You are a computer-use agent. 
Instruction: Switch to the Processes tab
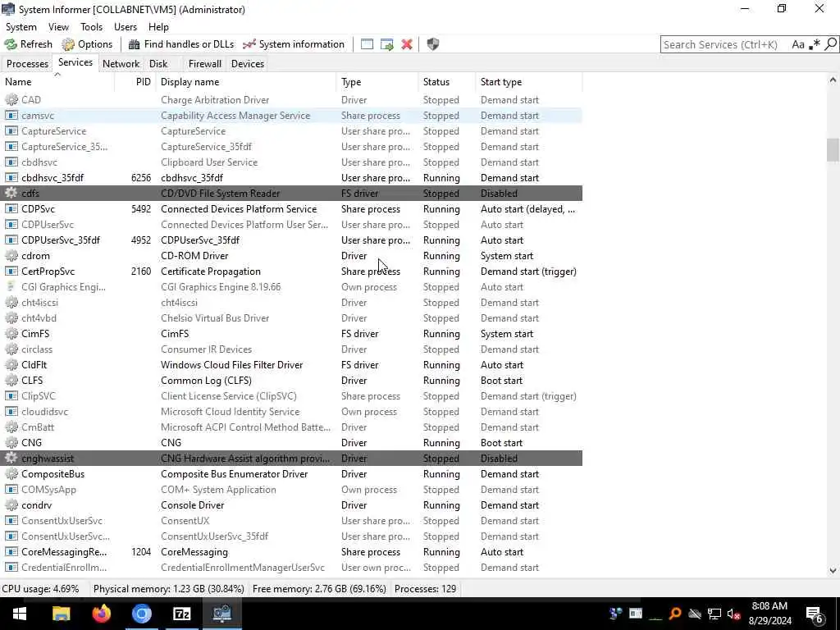(27, 64)
